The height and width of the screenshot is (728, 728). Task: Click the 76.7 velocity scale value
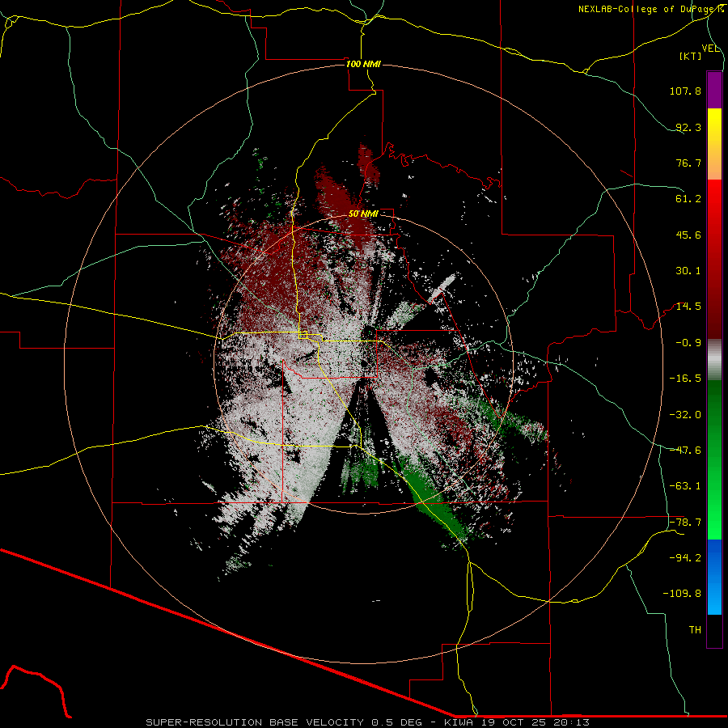688,163
